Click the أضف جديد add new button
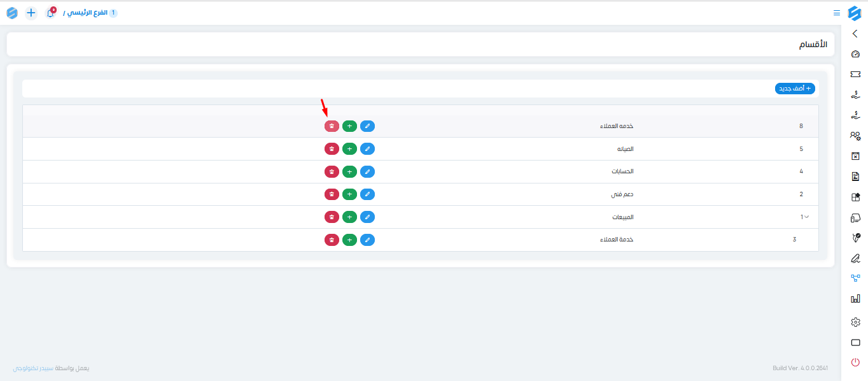The image size is (868, 381). [x=795, y=89]
